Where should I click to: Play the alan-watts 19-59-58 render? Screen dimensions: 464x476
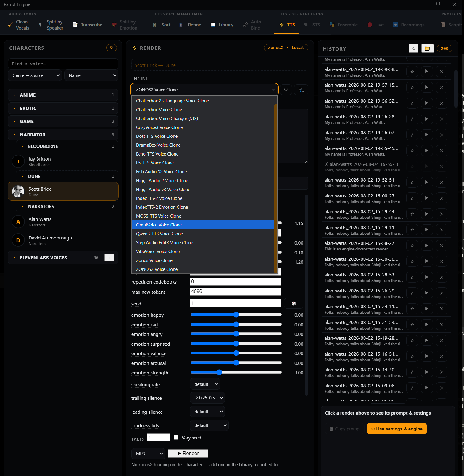[x=427, y=71]
